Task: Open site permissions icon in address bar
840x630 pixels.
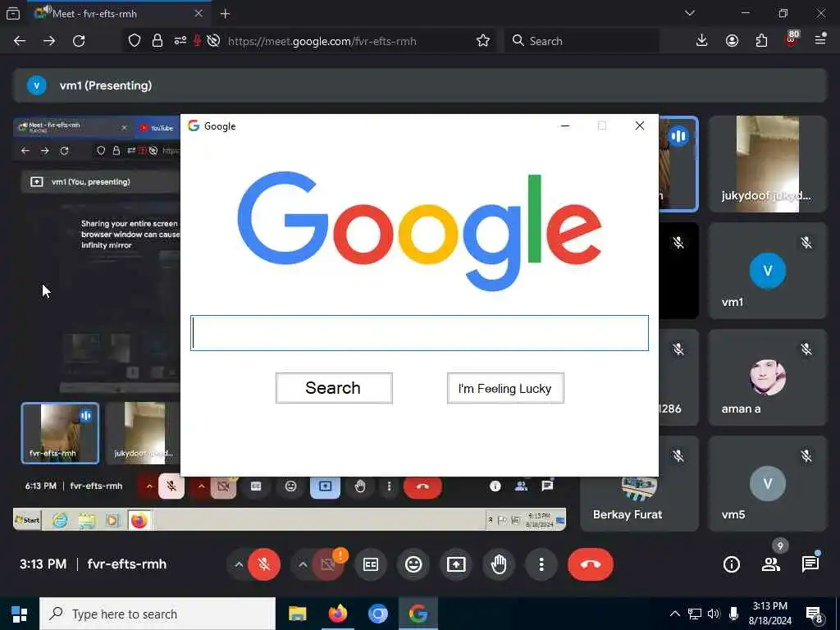Action: (x=180, y=41)
